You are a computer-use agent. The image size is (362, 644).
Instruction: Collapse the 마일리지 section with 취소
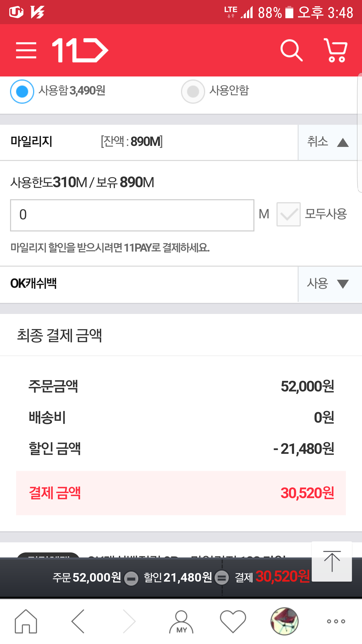coord(327,142)
